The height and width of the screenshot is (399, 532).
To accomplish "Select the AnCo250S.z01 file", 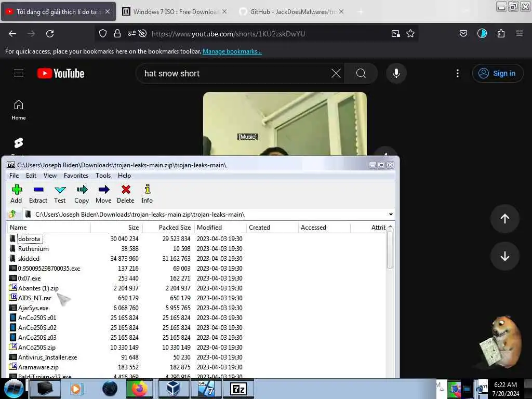I will [x=37, y=317].
